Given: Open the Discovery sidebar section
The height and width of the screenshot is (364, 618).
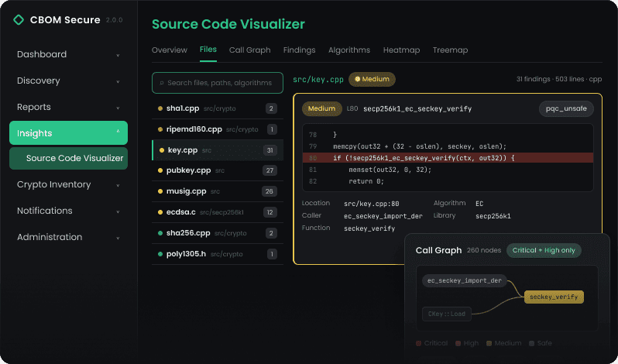Looking at the screenshot, I should tap(69, 81).
